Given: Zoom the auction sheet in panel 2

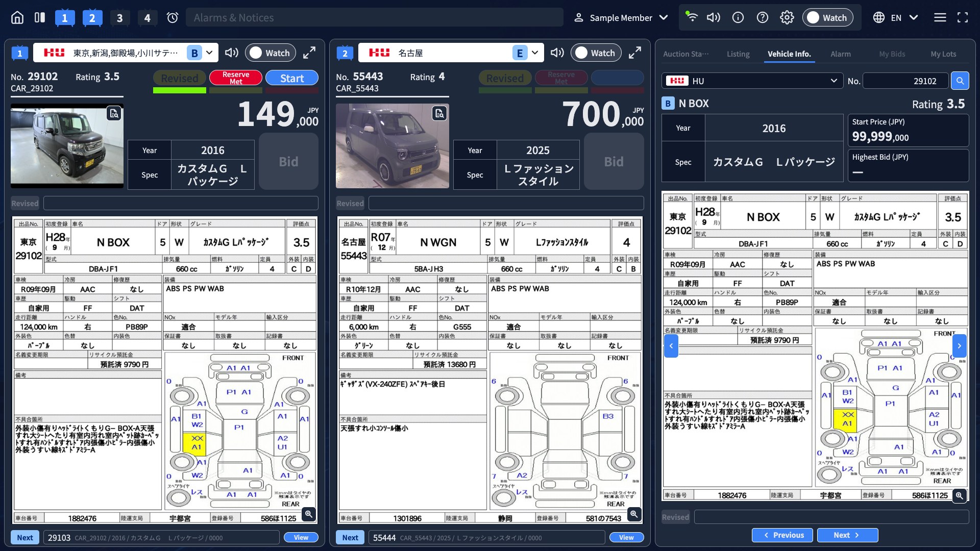Looking at the screenshot, I should click(x=634, y=514).
